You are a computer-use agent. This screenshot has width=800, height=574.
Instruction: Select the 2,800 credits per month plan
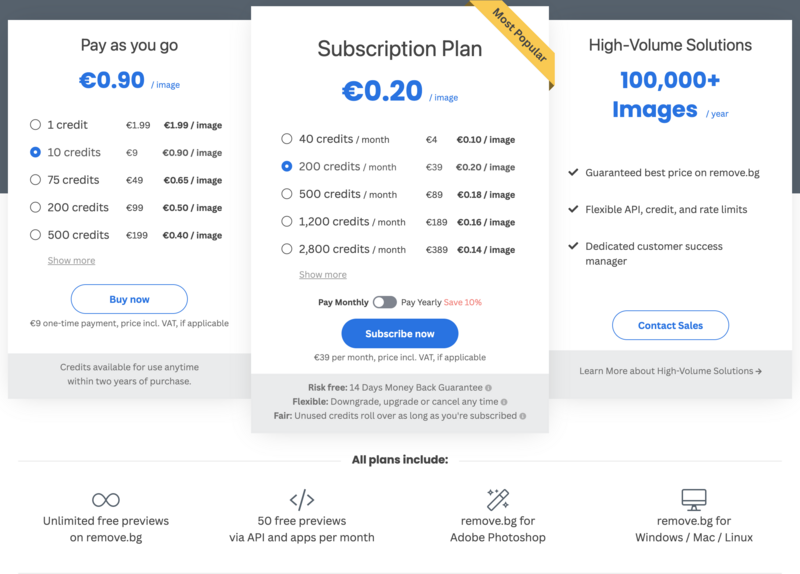coord(287,249)
